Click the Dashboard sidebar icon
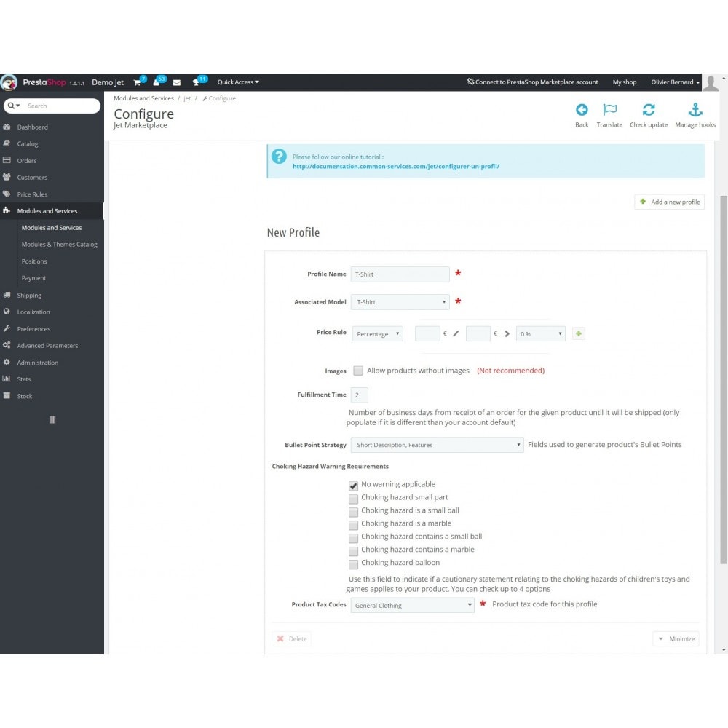 pos(7,127)
